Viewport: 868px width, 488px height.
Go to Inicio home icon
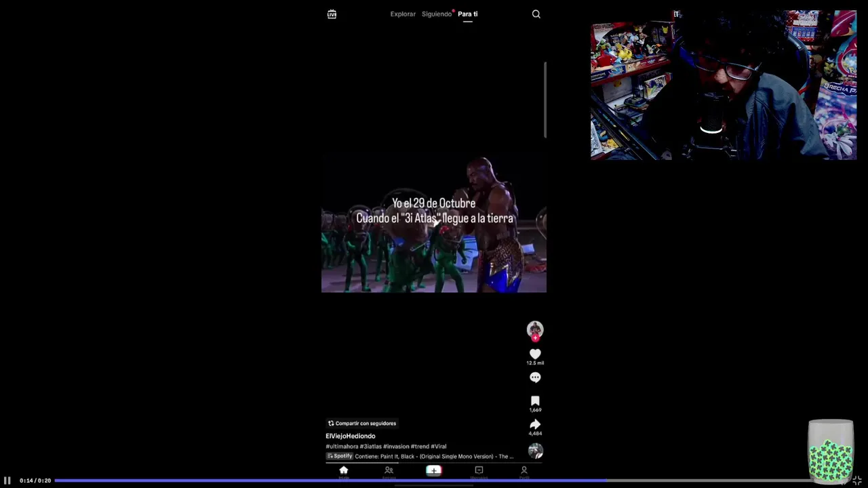344,472
